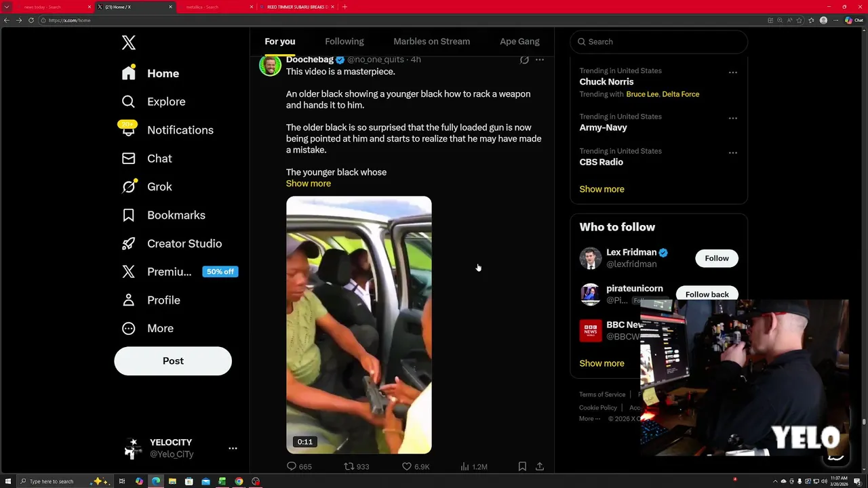Follow Lex Fridman
Screen dimensions: 868x488
(x=717, y=258)
